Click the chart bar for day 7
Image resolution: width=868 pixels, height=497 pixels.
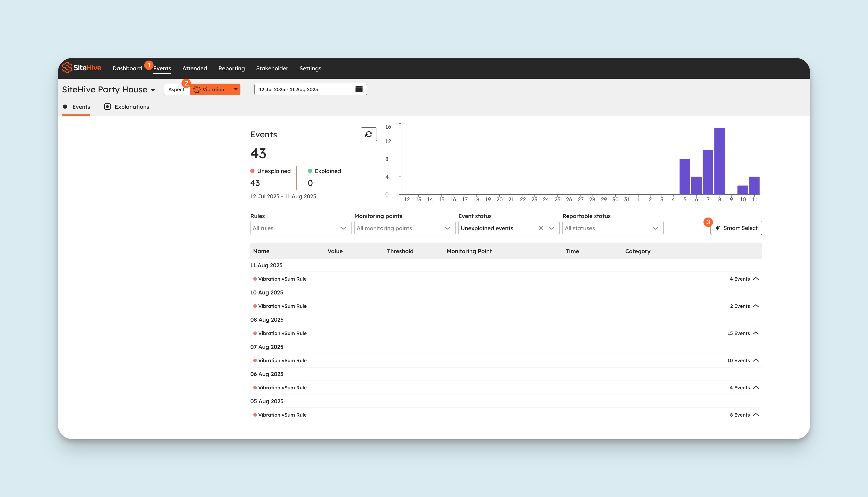[x=708, y=172]
